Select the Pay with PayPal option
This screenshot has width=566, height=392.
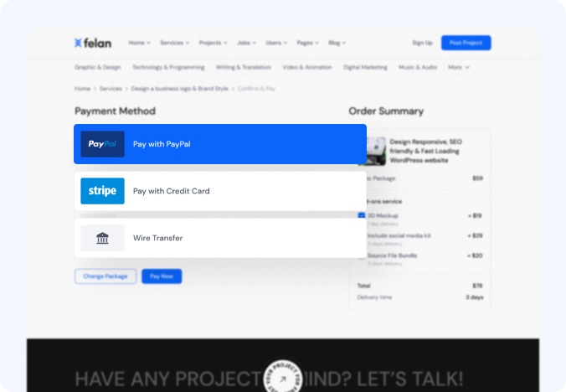click(x=220, y=144)
